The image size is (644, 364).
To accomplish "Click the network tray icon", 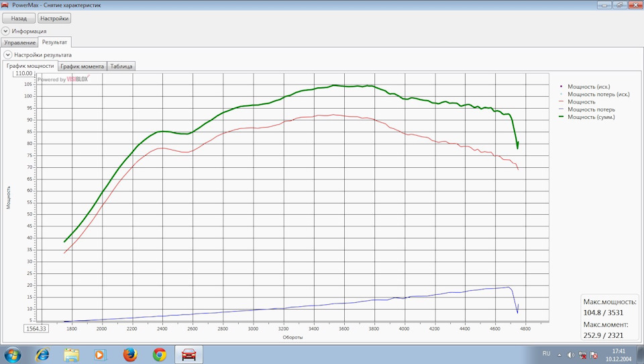I will pyautogui.click(x=582, y=355).
